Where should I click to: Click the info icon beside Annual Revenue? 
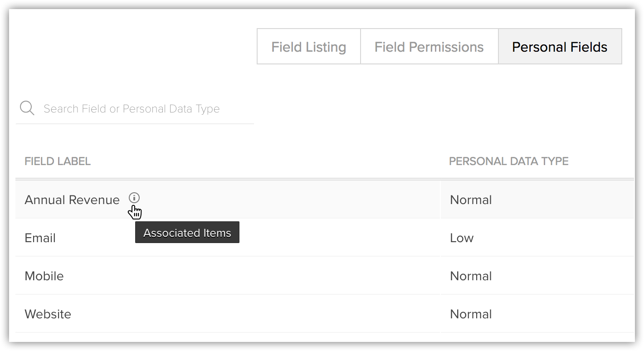tap(134, 198)
